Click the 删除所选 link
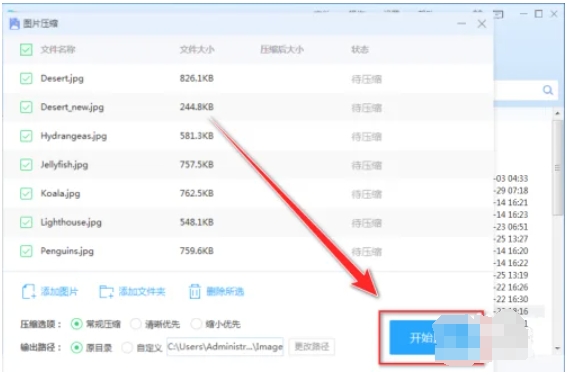 pos(225,291)
